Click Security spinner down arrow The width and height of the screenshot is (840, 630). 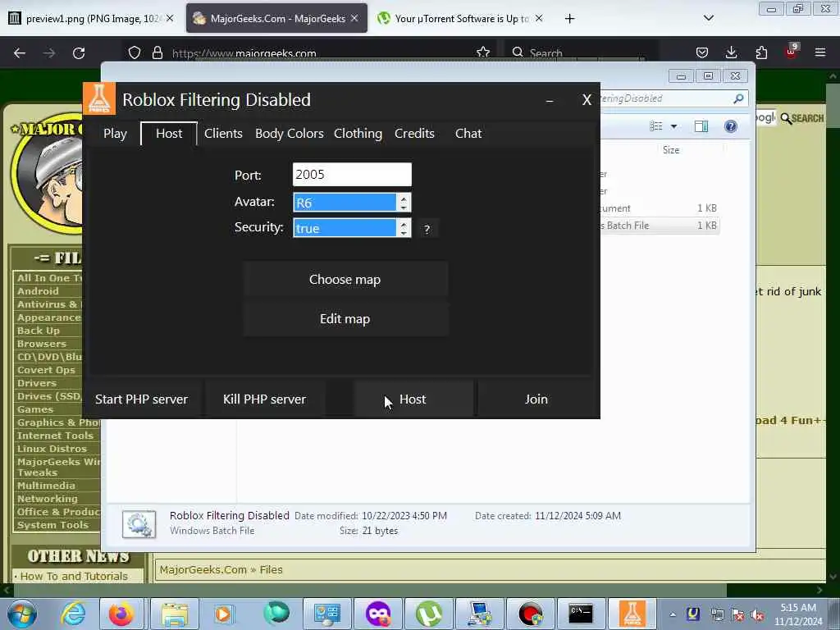[404, 233]
